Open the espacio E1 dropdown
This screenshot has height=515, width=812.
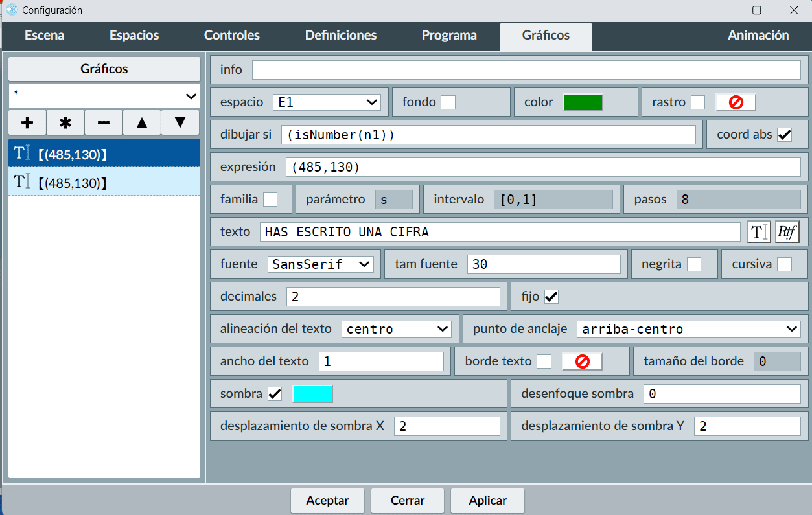click(327, 102)
